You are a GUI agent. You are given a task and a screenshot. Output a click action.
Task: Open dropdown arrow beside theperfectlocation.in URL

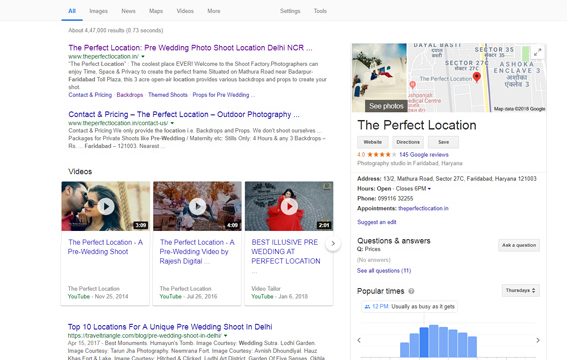143,56
